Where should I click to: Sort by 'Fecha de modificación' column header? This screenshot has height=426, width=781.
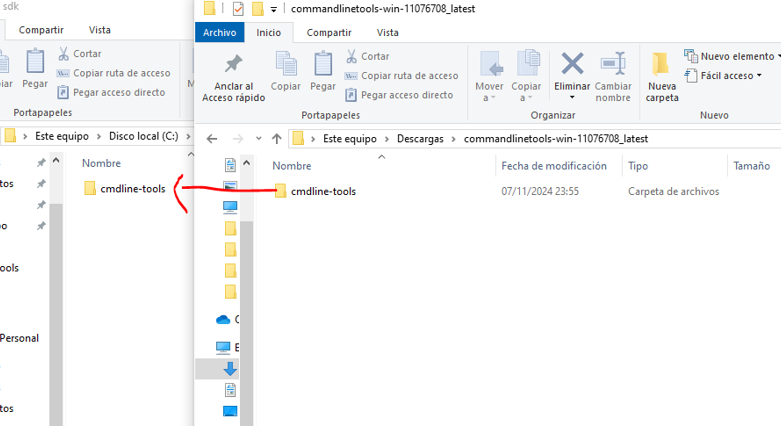[x=553, y=166]
